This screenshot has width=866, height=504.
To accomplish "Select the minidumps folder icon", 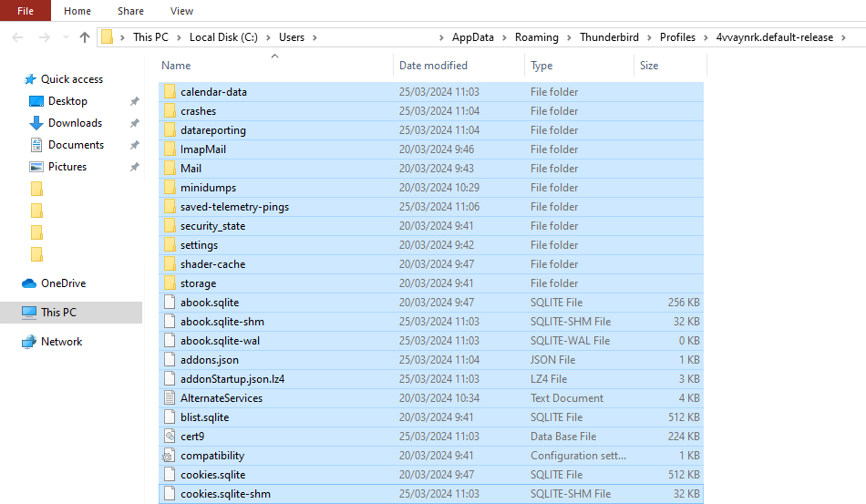I will (x=170, y=188).
